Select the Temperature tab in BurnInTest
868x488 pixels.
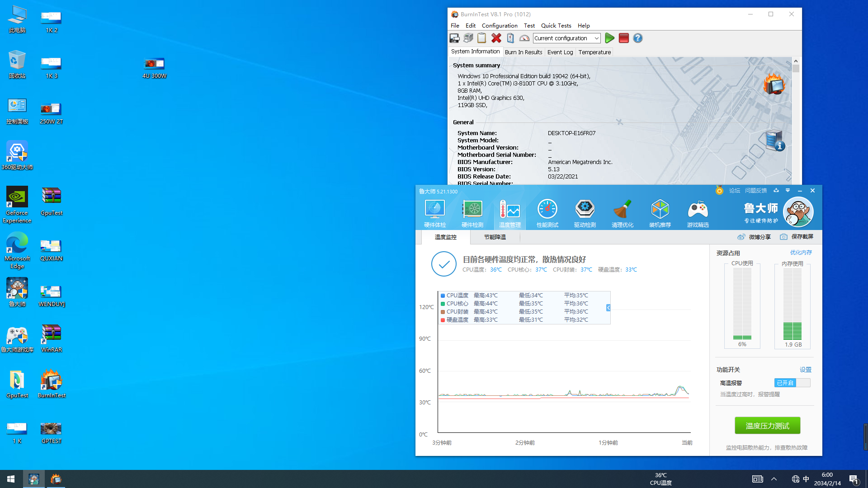coord(594,52)
